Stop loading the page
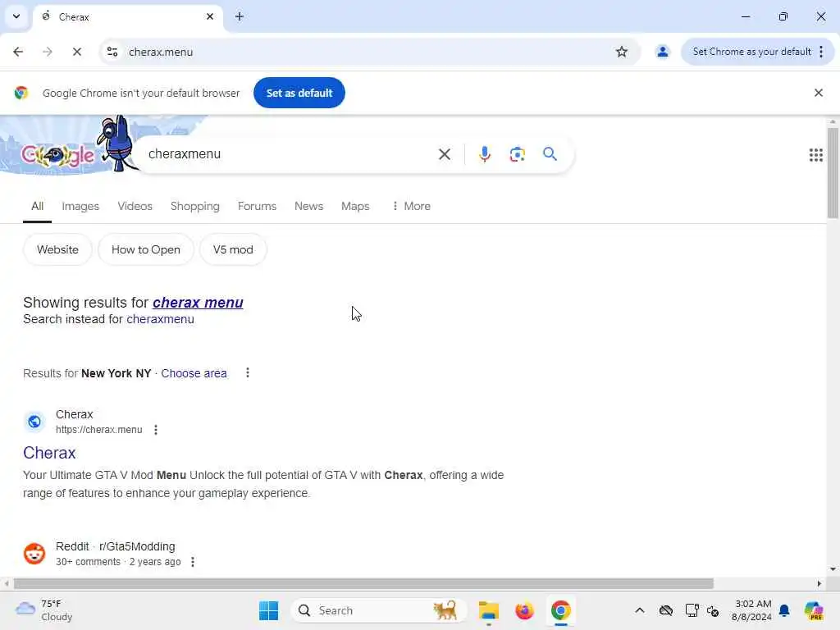 pyautogui.click(x=76, y=52)
